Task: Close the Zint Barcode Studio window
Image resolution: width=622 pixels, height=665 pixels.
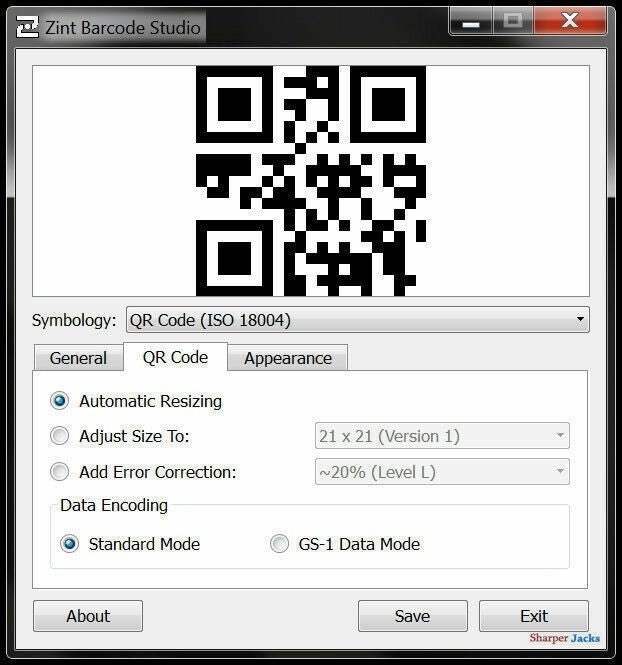Action: (x=569, y=21)
